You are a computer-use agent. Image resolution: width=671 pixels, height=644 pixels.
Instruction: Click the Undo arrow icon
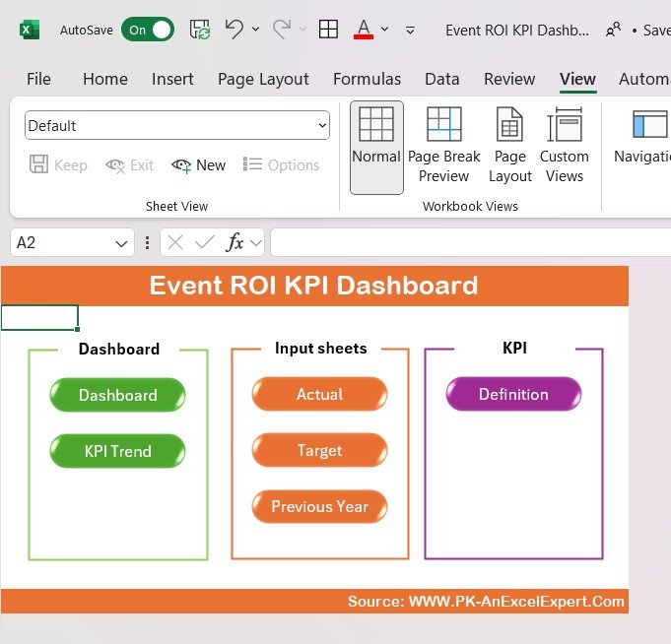pyautogui.click(x=235, y=30)
